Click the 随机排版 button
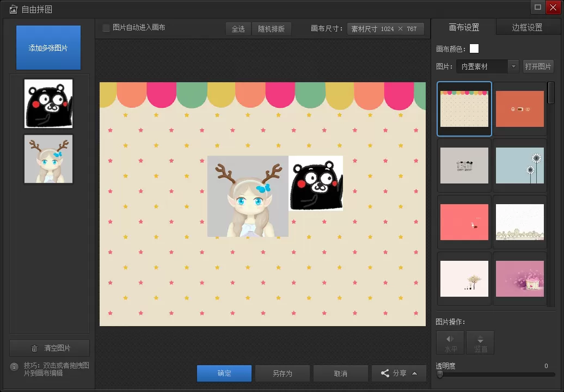 pyautogui.click(x=271, y=29)
